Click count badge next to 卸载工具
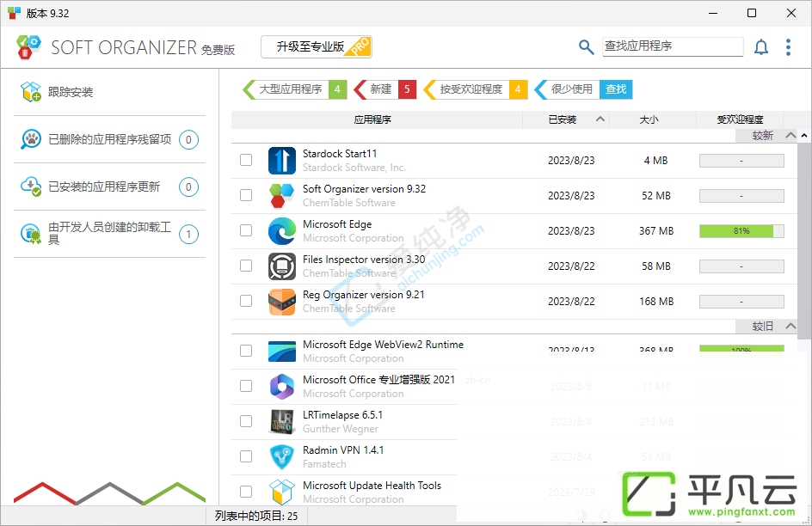The image size is (812, 526). (188, 235)
